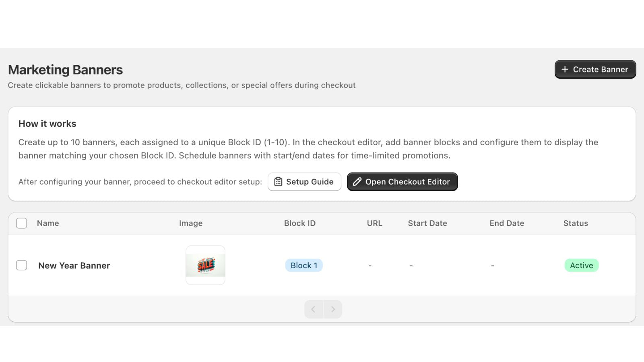The width and height of the screenshot is (644, 362).
Task: Click the right pagination arrow
Action: coord(333,309)
